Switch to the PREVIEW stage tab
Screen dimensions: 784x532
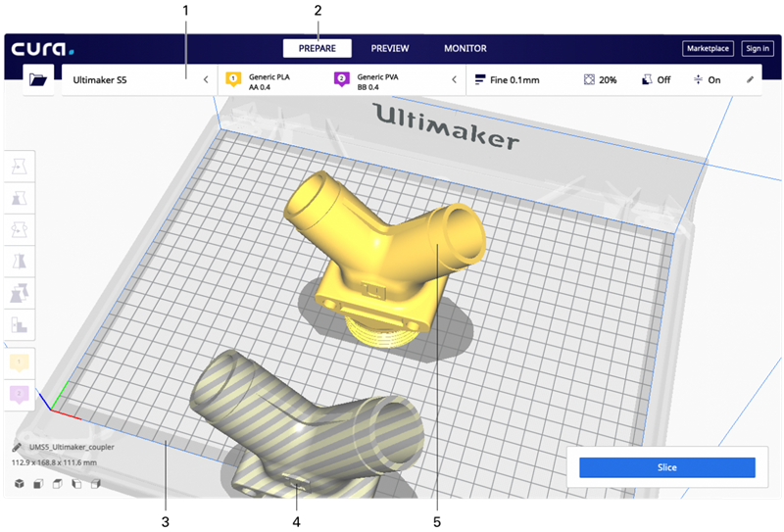[x=389, y=48]
